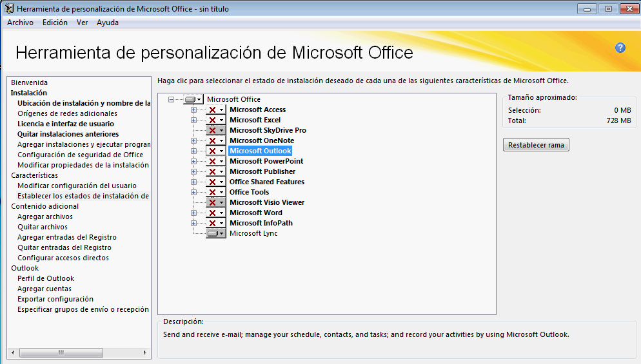The height and width of the screenshot is (364, 641).
Task: Go to Perfil de Outlook section
Action: (46, 278)
